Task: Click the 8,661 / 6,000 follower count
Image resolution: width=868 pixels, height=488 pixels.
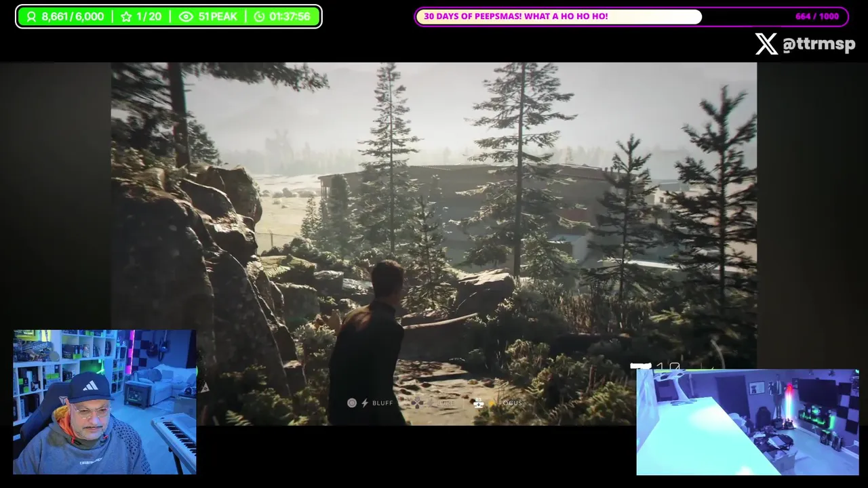Action: [73, 17]
